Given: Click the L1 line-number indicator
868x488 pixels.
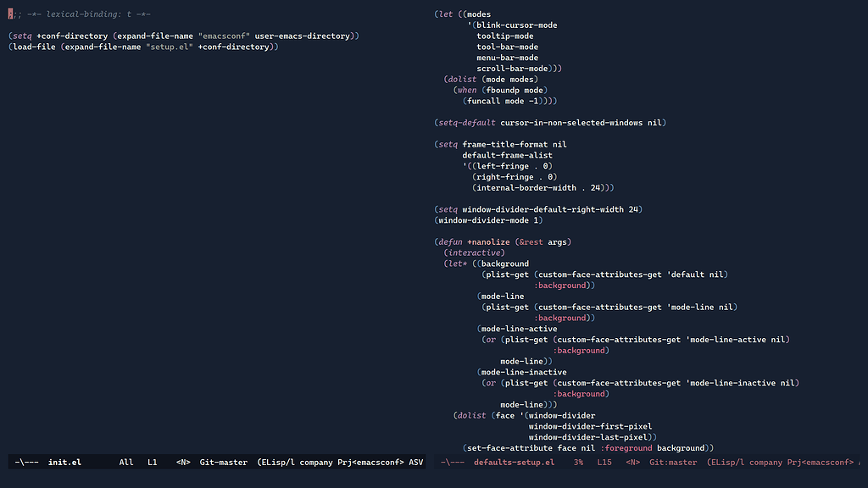Looking at the screenshot, I should [152, 462].
